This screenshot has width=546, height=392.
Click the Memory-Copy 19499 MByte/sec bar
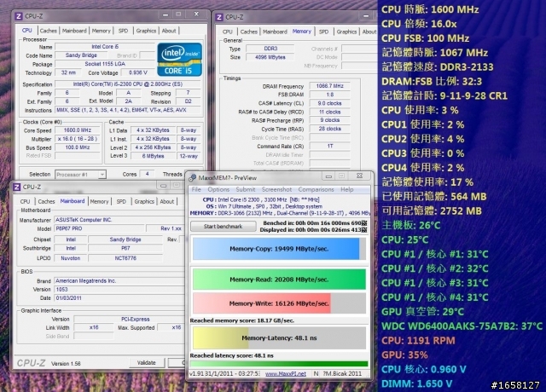pos(279,249)
